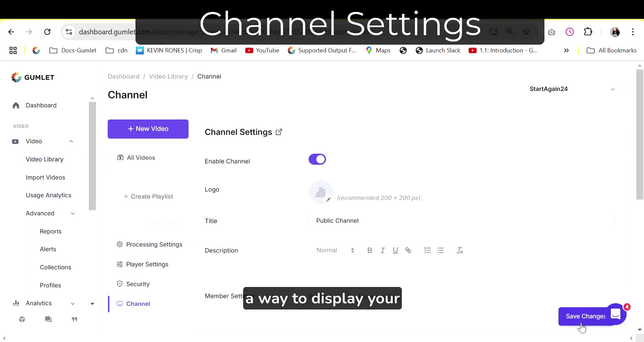Open the StartAgain24 workspace dropdown

coord(572,89)
